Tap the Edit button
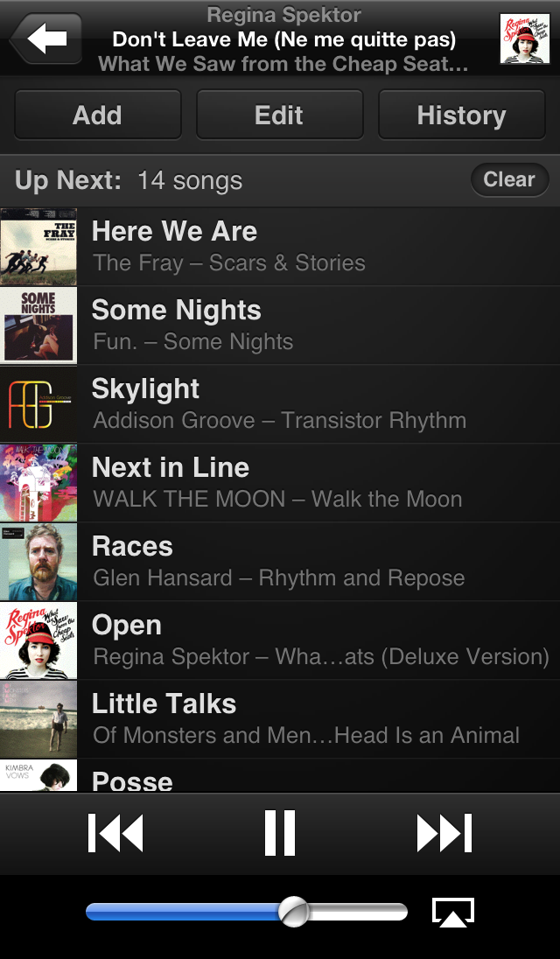The width and height of the screenshot is (560, 959). tap(279, 115)
